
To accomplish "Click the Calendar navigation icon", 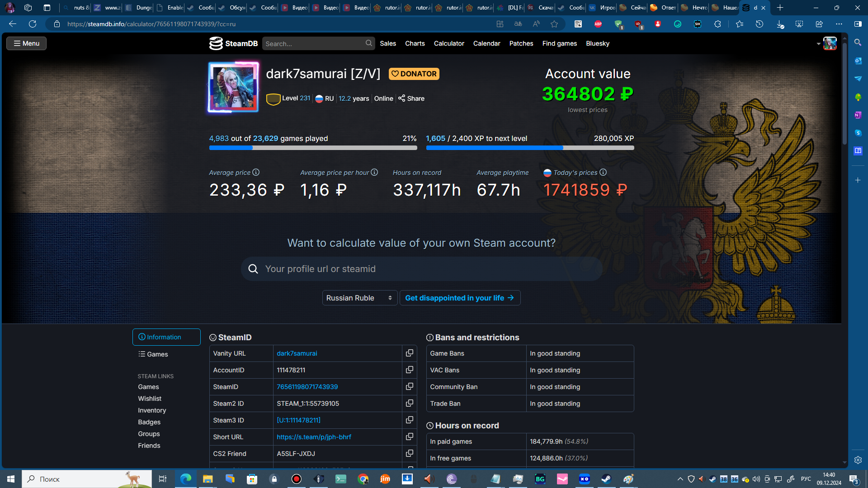I will [x=486, y=43].
